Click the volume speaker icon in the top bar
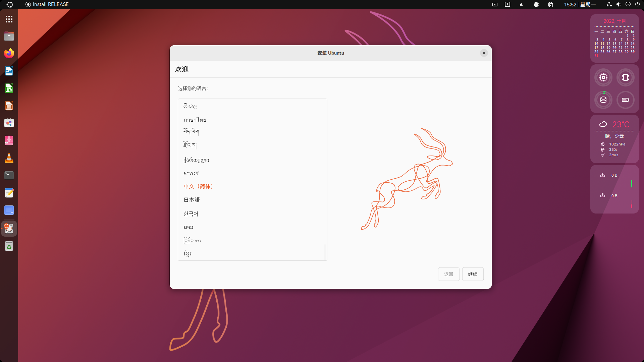This screenshot has width=644, height=362. click(619, 4)
